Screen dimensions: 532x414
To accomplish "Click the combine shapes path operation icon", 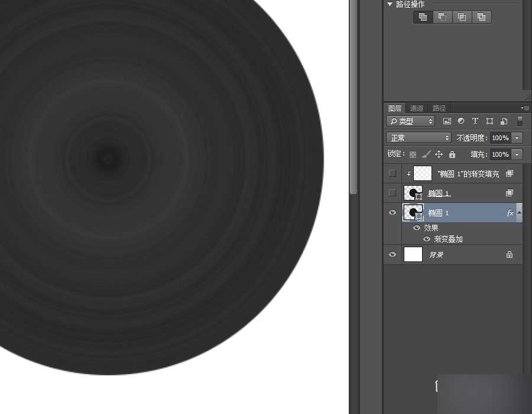I will [x=423, y=17].
